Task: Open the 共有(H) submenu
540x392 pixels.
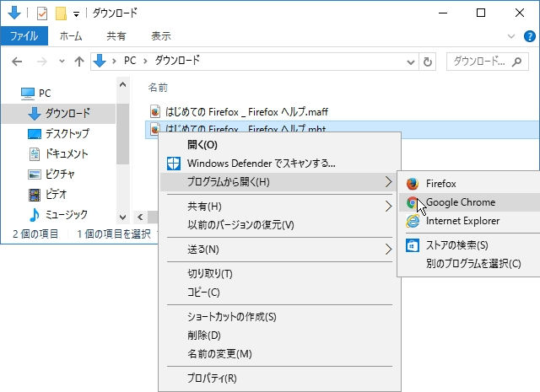Action: pos(278,207)
